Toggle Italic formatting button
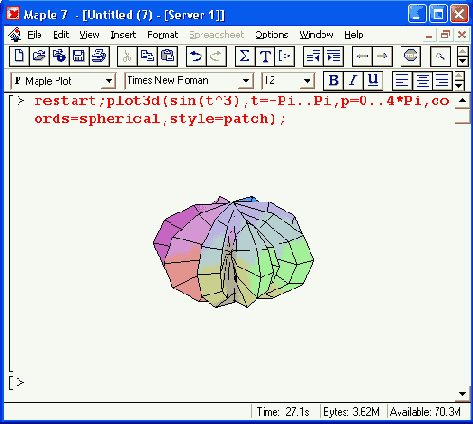 click(x=353, y=81)
